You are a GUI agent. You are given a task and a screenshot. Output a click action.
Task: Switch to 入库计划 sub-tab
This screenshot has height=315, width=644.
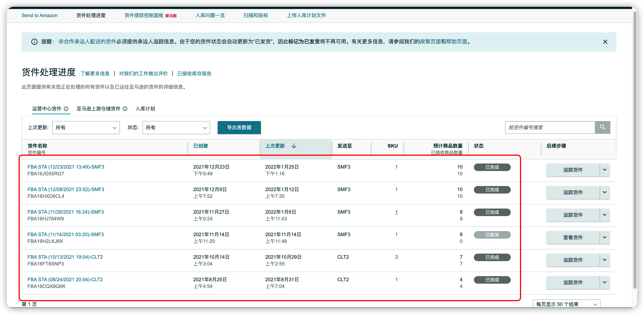click(x=145, y=109)
